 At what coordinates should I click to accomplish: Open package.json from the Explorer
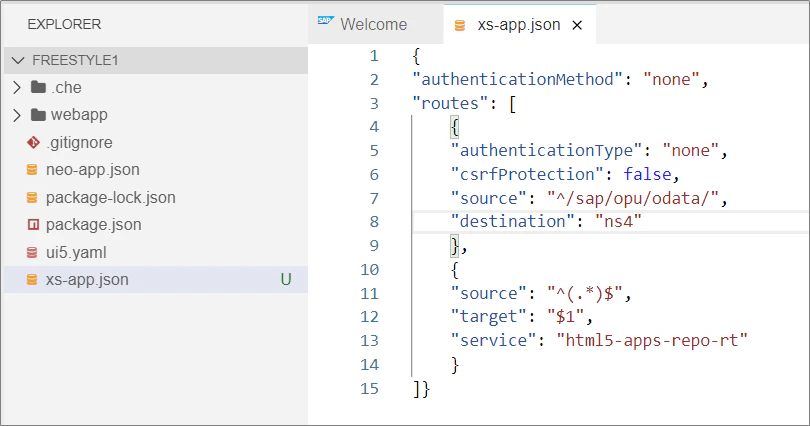(x=94, y=225)
